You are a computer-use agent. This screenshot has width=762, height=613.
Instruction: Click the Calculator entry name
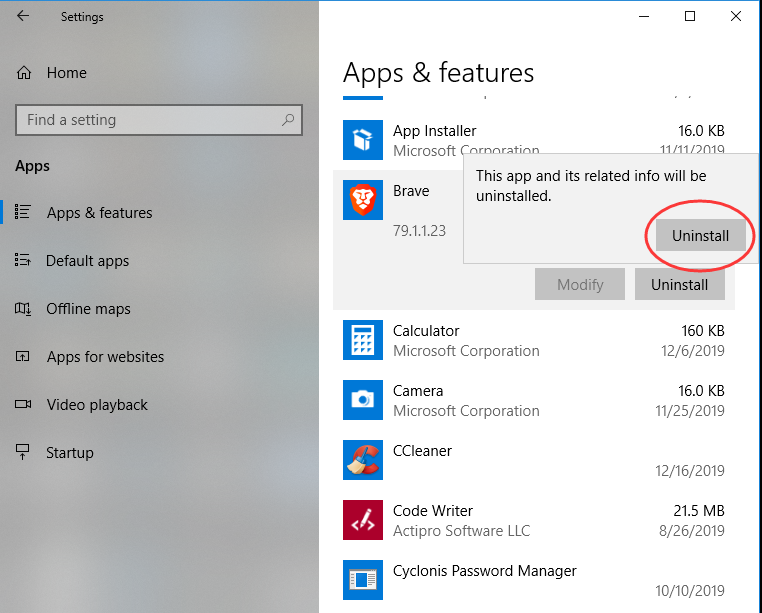point(426,331)
